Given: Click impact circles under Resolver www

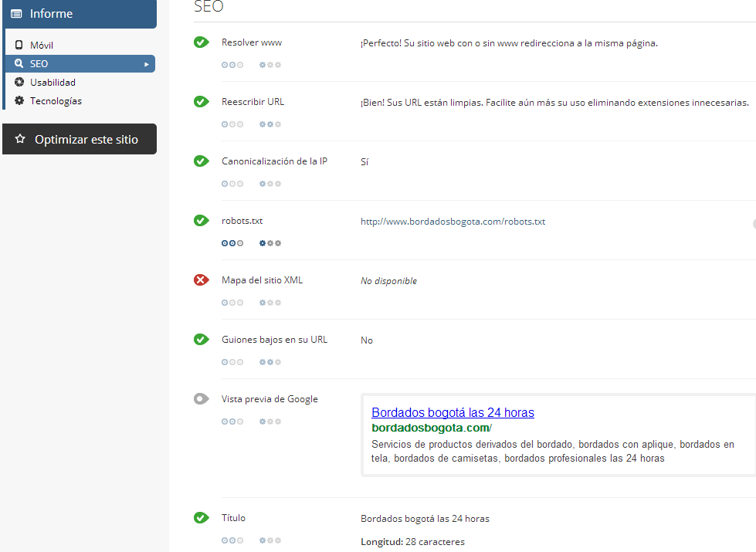Looking at the screenshot, I should tap(232, 65).
